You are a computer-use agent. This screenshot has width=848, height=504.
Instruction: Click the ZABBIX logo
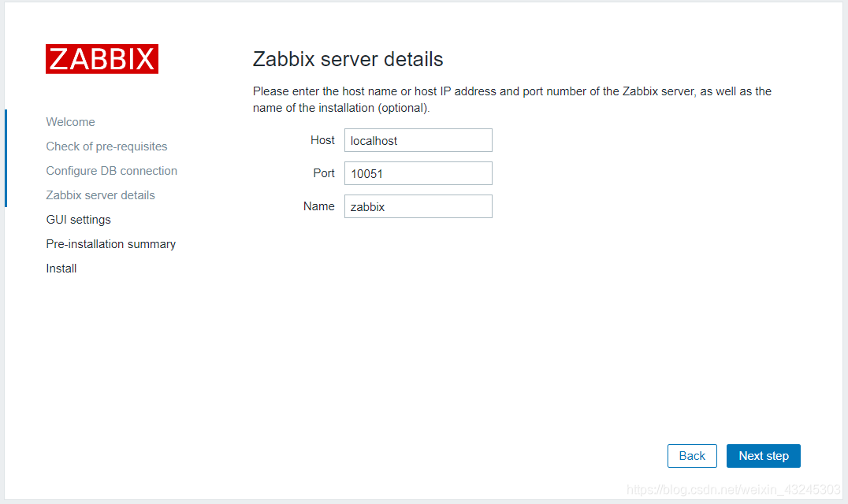pyautogui.click(x=102, y=58)
